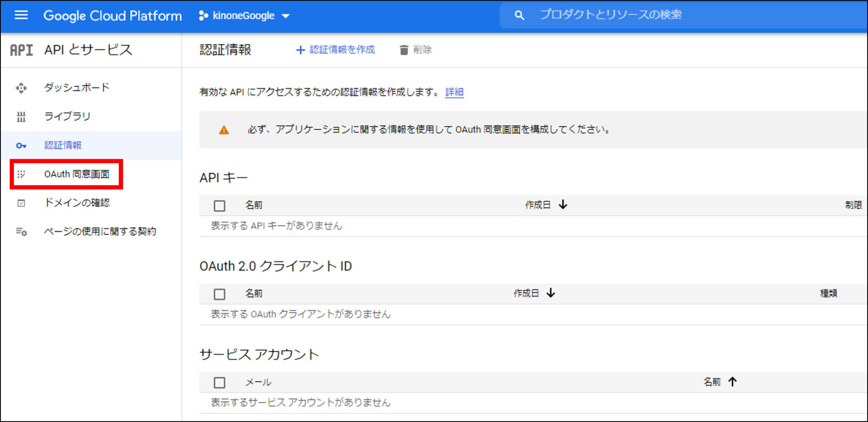Click the OAuth consent warning message text
The image size is (868, 422).
[x=429, y=130]
